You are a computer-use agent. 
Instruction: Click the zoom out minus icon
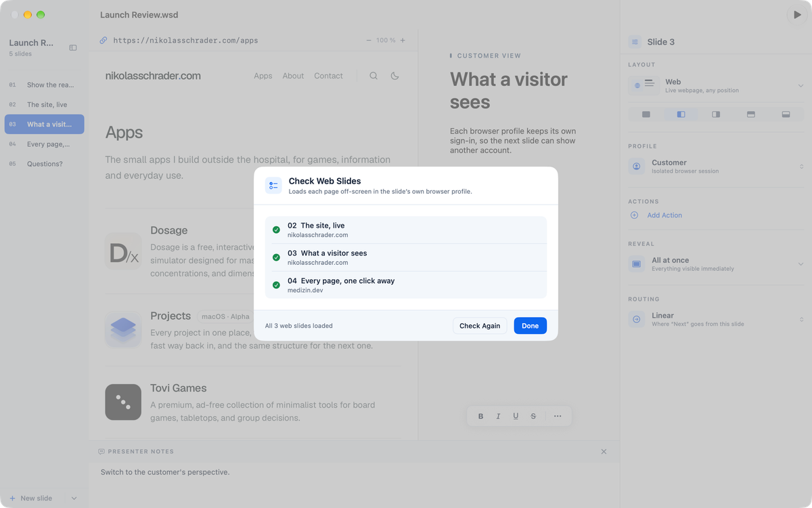(x=369, y=41)
